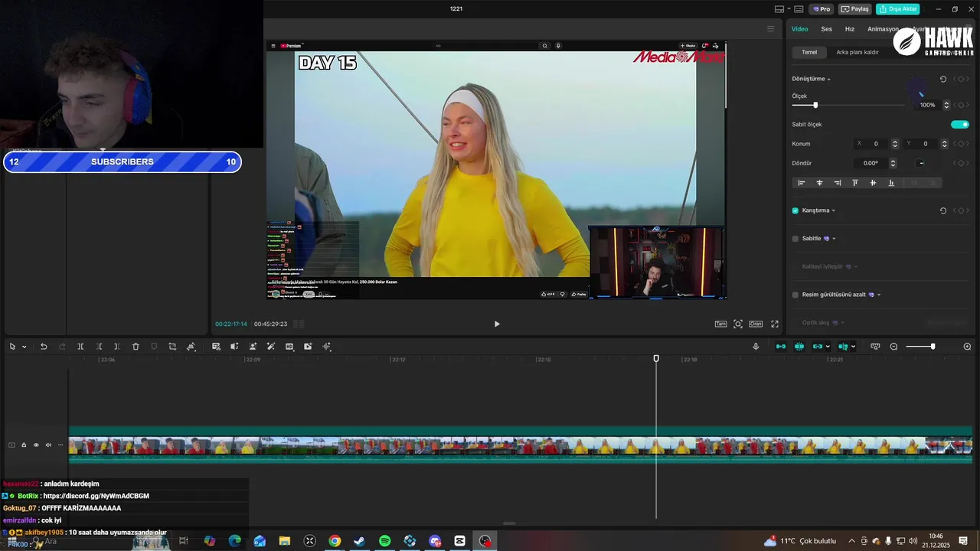This screenshot has width=980, height=551.
Task: Align the clip to the top
Action: coord(855,183)
